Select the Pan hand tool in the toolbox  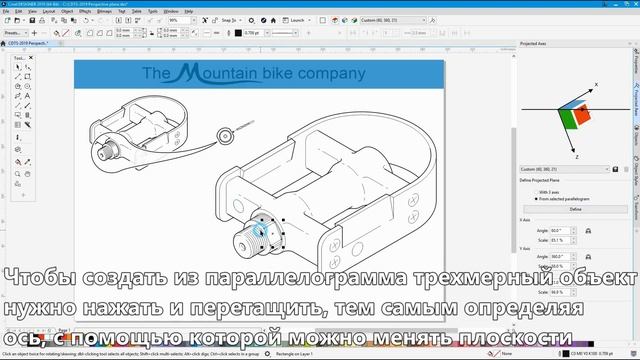(27, 174)
